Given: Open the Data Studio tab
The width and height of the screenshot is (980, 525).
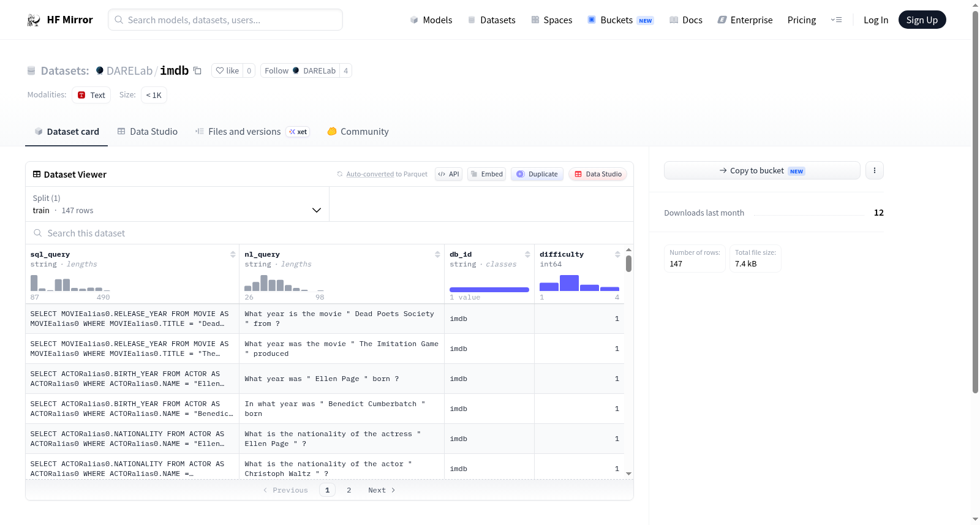Looking at the screenshot, I should pyautogui.click(x=148, y=132).
